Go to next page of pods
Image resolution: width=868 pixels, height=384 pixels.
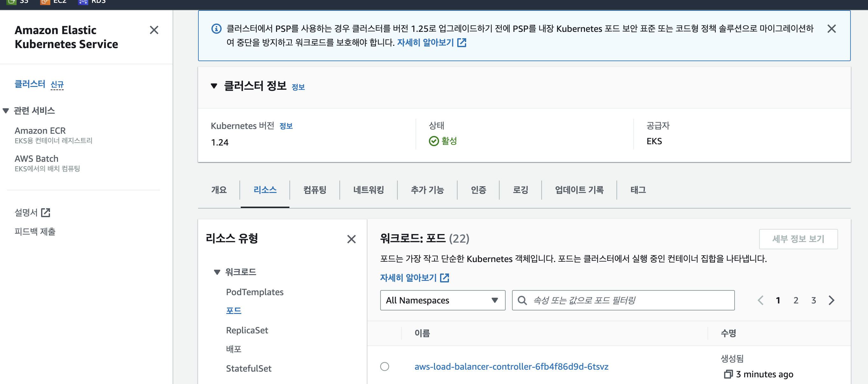coord(831,300)
